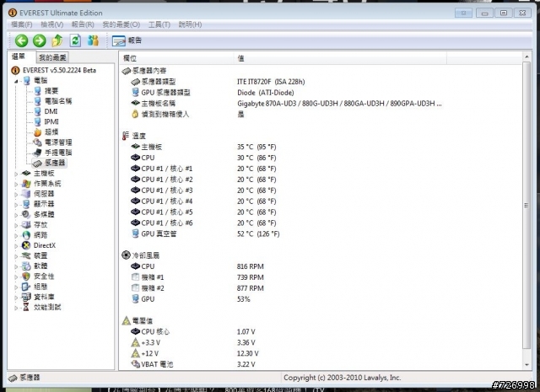Select the 電腦名稱 tree icon
Viewport: 540px width, 392px height.
[37, 101]
